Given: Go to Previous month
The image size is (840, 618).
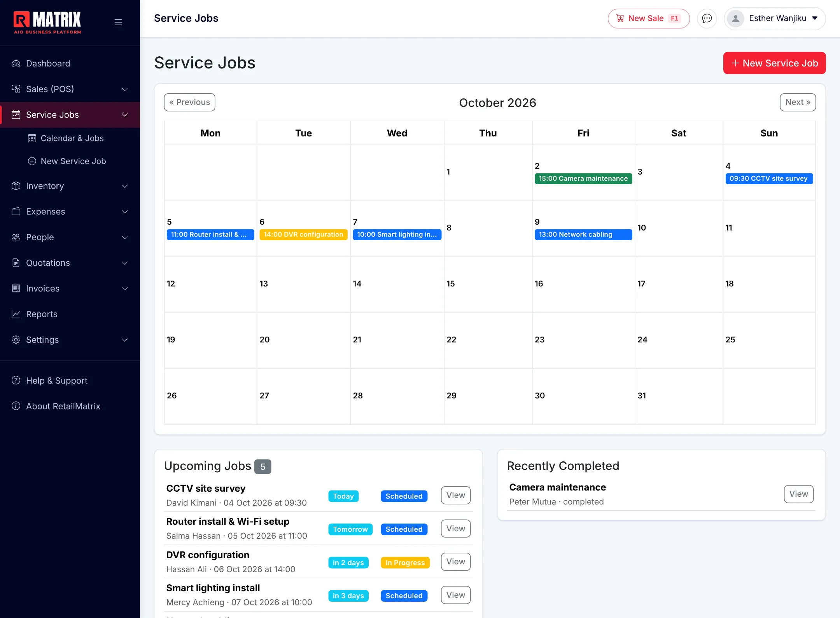Looking at the screenshot, I should point(189,102).
